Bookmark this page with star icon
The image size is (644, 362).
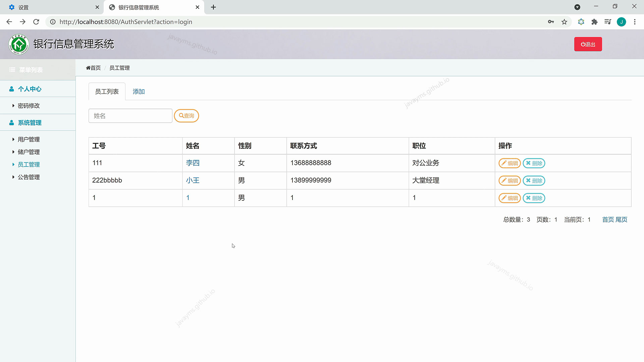click(x=564, y=22)
